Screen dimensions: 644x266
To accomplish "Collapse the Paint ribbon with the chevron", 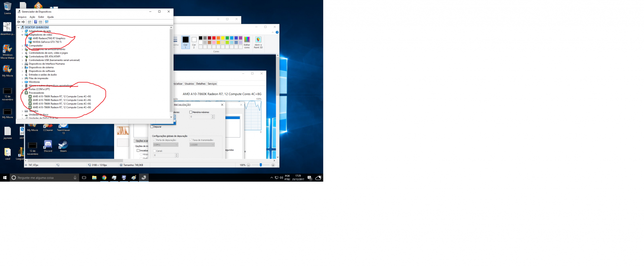I will click(273, 32).
